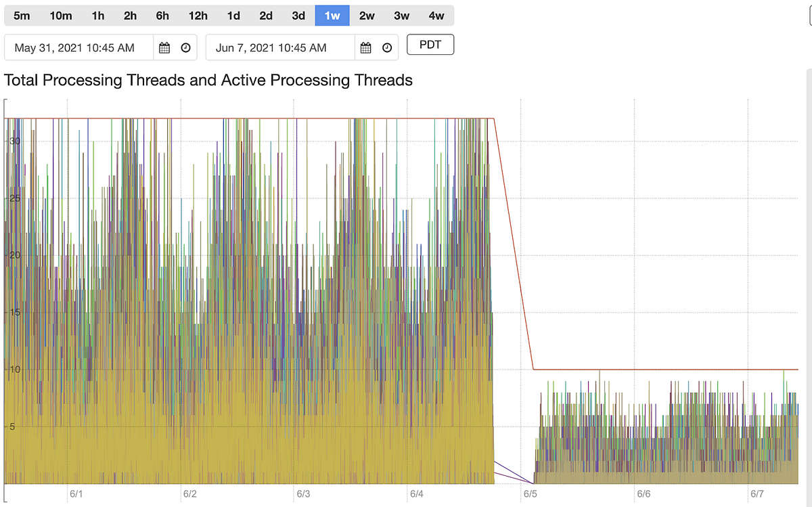The image size is (812, 507).
Task: Select the 5m time range
Action: click(22, 15)
